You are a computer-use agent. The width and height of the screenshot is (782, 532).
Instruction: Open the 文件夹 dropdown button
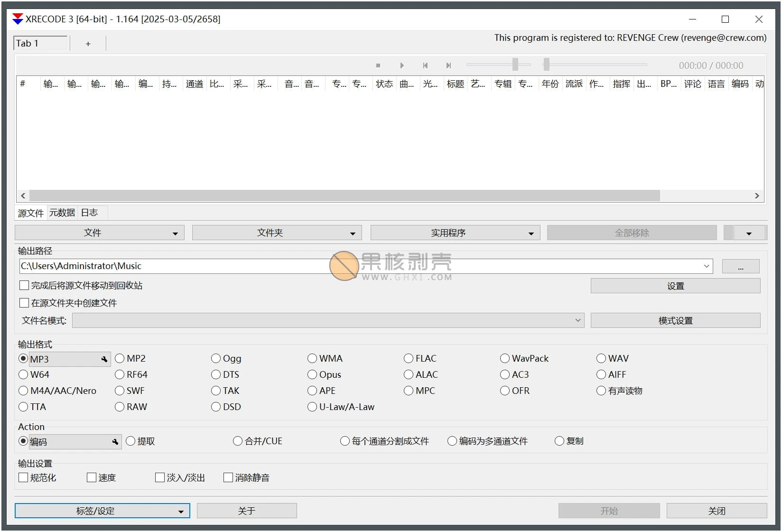pos(277,233)
